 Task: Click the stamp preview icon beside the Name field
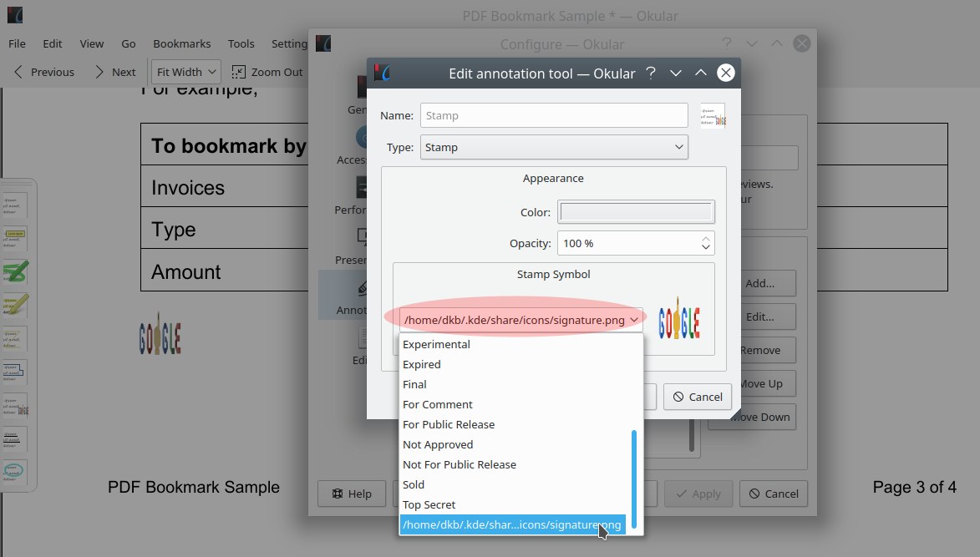pos(712,114)
